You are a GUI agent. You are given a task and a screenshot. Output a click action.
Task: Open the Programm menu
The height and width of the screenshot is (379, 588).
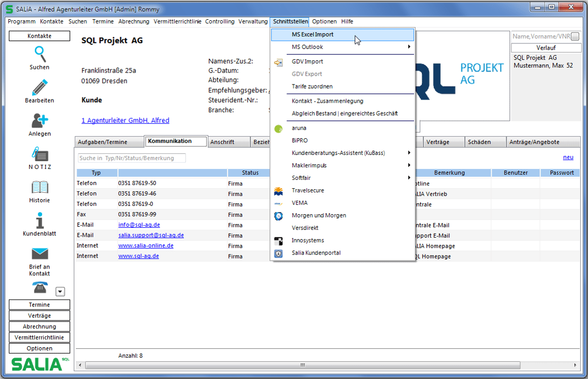coord(22,21)
